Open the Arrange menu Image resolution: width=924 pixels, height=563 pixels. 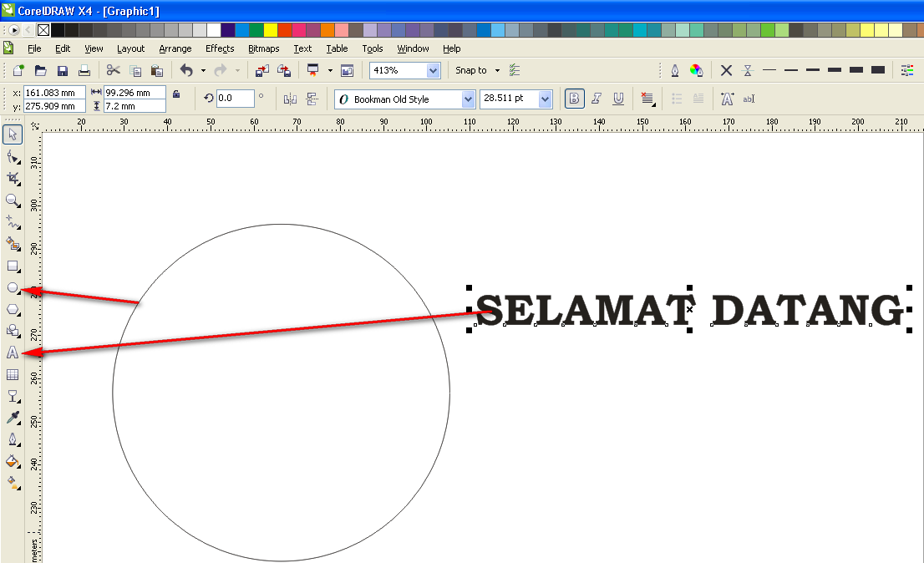(175, 48)
